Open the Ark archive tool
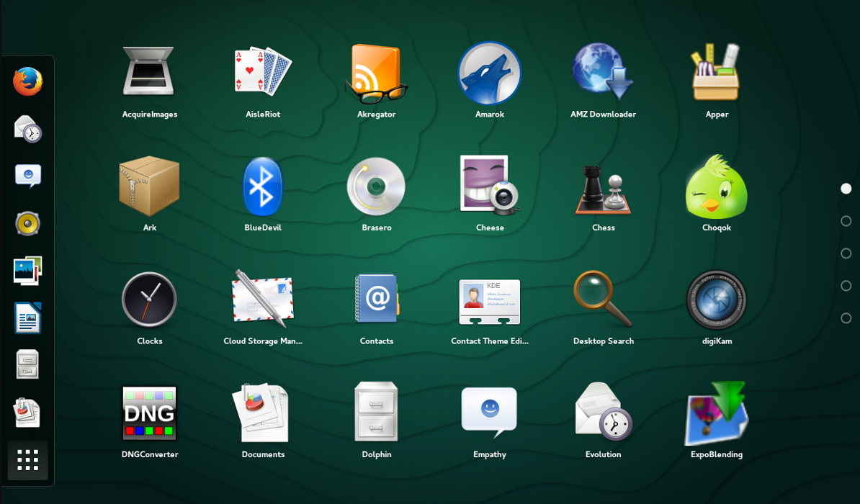 point(149,186)
